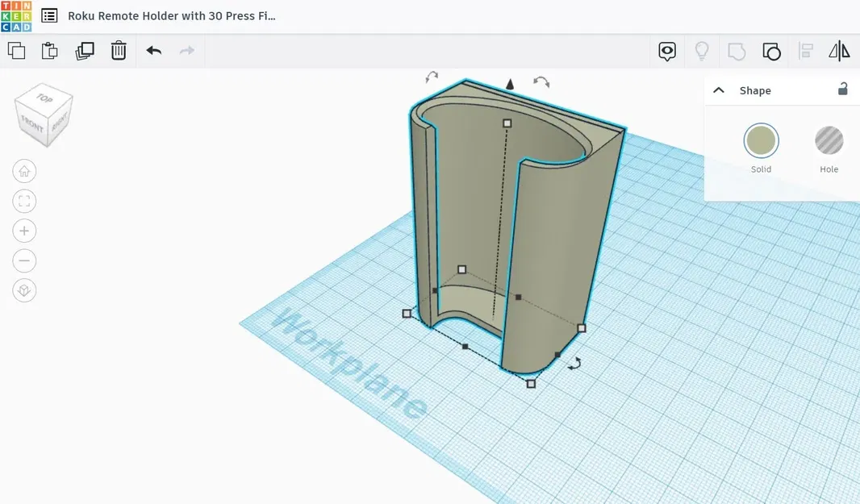Click the FRONT face of view cube

pyautogui.click(x=31, y=124)
